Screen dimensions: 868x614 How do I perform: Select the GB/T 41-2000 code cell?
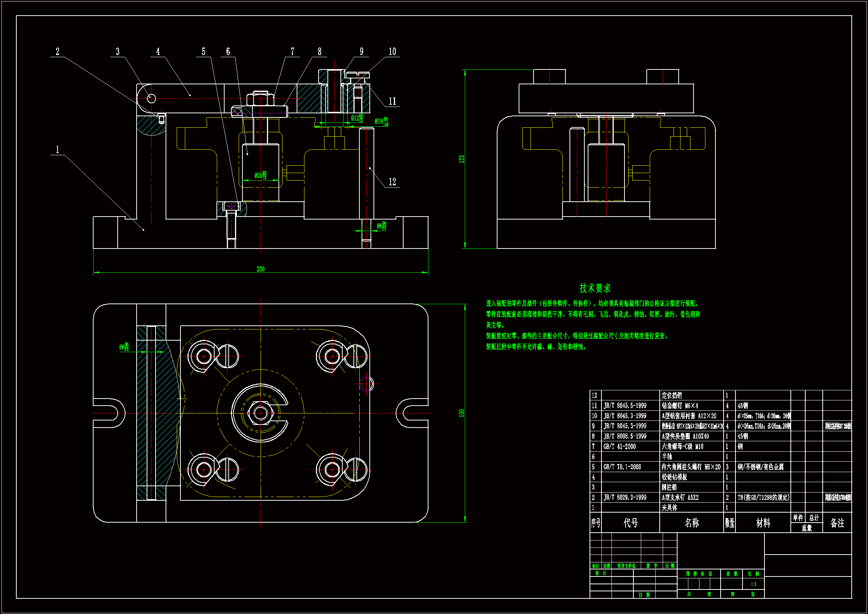620,447
